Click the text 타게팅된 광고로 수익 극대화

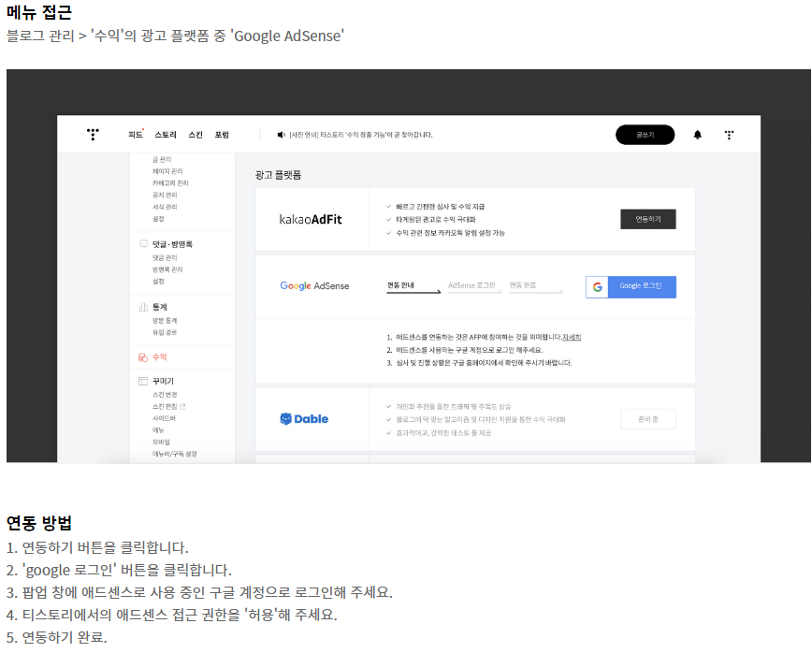(436, 220)
